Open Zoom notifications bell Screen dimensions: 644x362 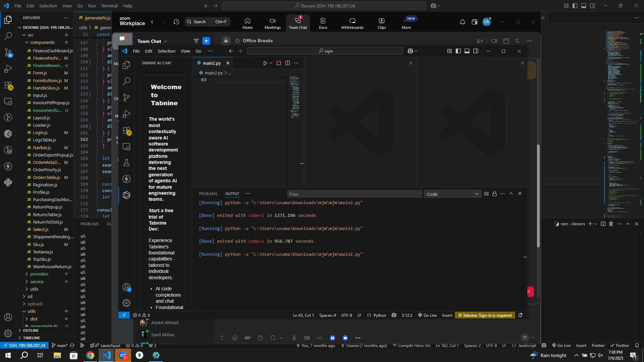(x=462, y=22)
